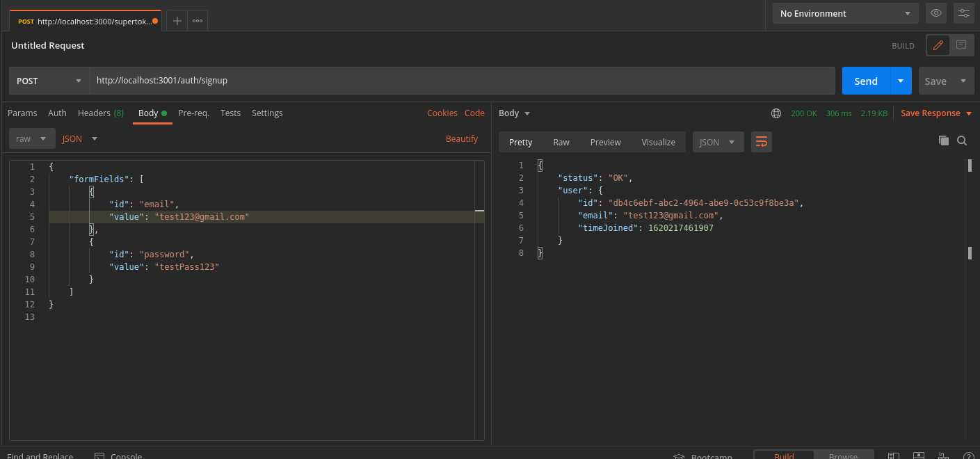This screenshot has height=459, width=980.
Task: Open the No Environment dropdown
Action: coord(845,13)
